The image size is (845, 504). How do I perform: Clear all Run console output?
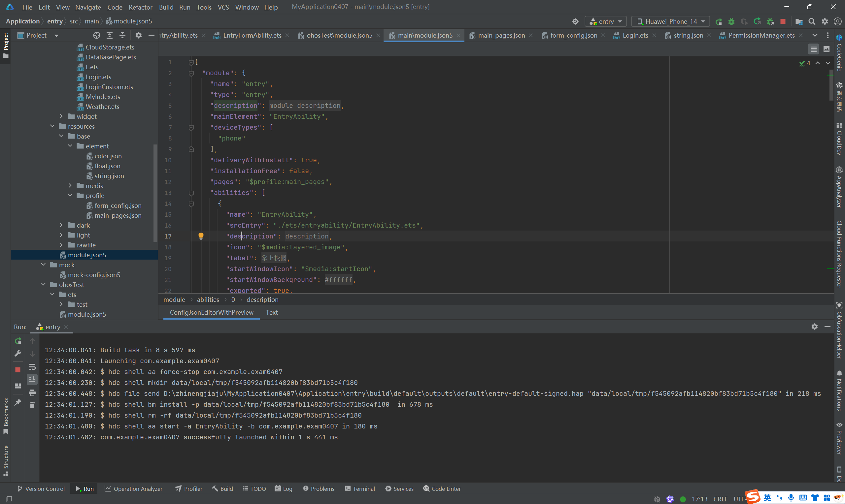click(x=32, y=405)
